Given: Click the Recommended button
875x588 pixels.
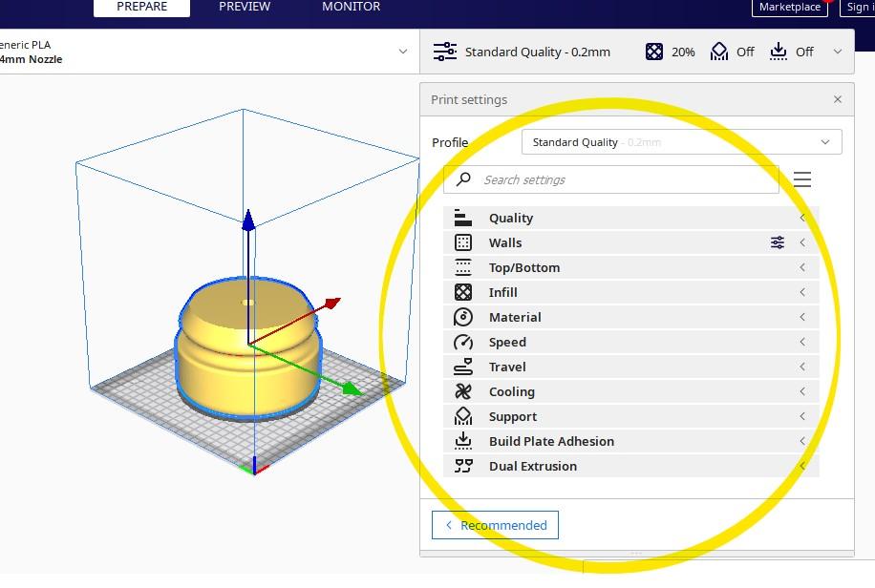Looking at the screenshot, I should coord(495,525).
